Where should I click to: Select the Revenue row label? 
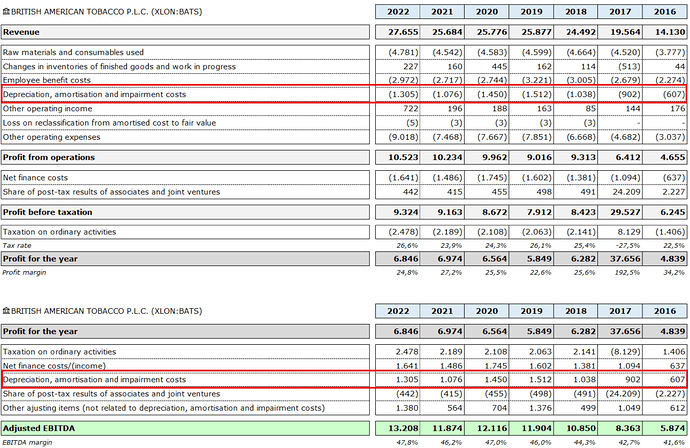21,32
